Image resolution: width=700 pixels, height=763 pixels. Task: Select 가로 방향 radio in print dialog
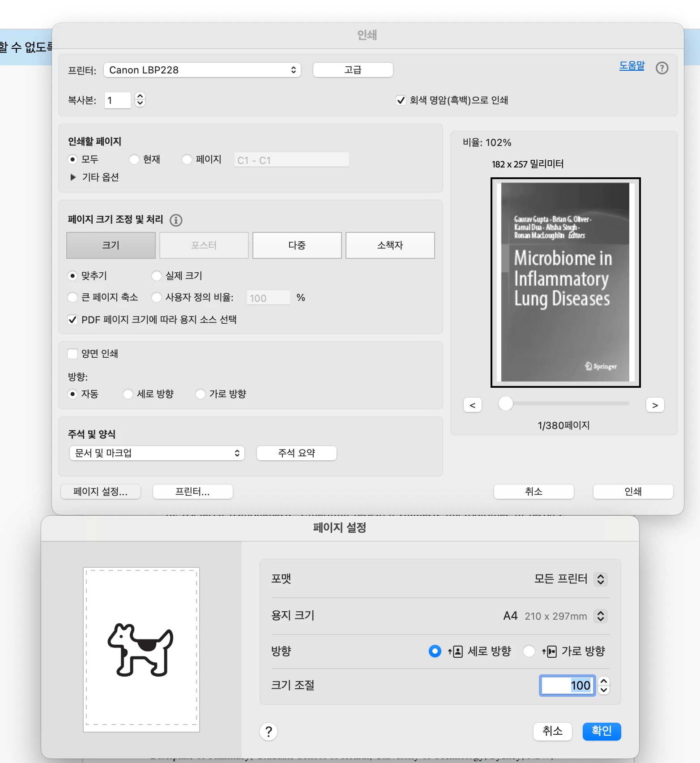[200, 394]
